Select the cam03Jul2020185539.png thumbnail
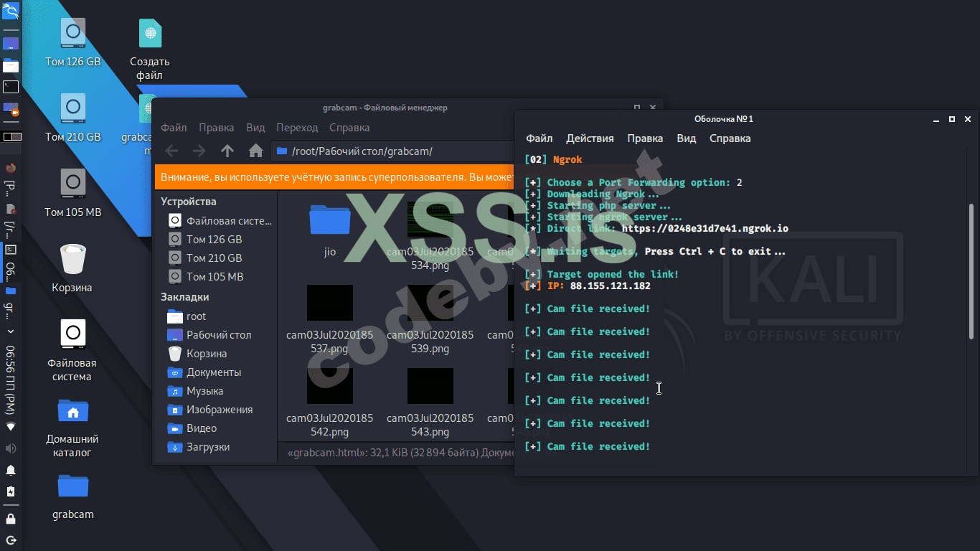This screenshot has height=551, width=980. tap(430, 320)
